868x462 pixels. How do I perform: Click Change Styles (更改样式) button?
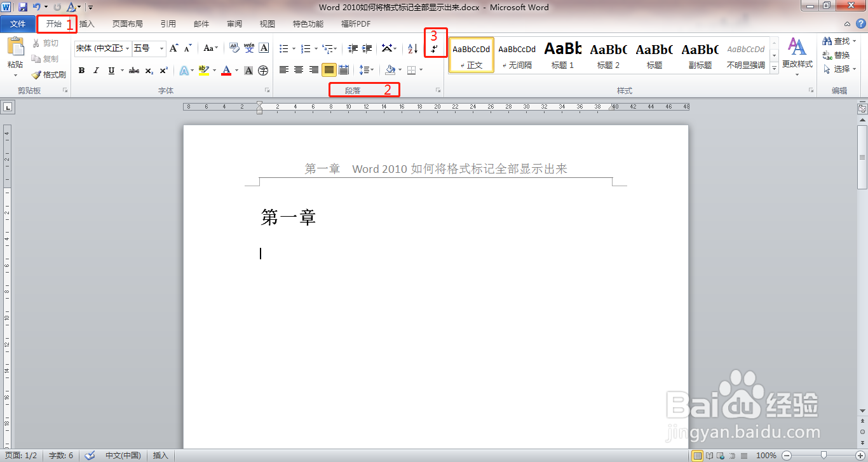coord(797,56)
